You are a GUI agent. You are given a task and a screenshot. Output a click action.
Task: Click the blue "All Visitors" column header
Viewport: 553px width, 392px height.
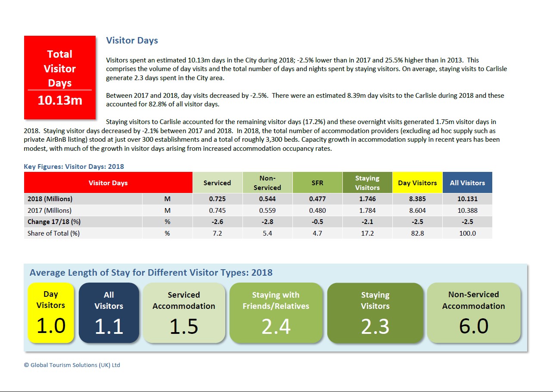tap(467, 183)
